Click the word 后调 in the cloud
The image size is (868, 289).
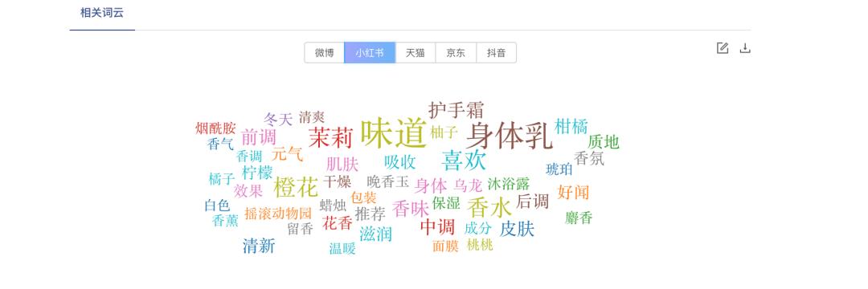tap(533, 201)
